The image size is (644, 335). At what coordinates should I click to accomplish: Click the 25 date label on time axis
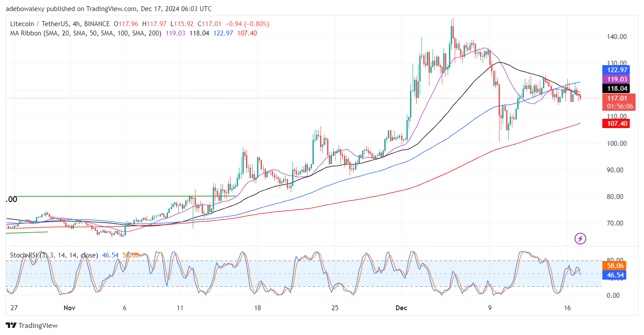point(335,308)
